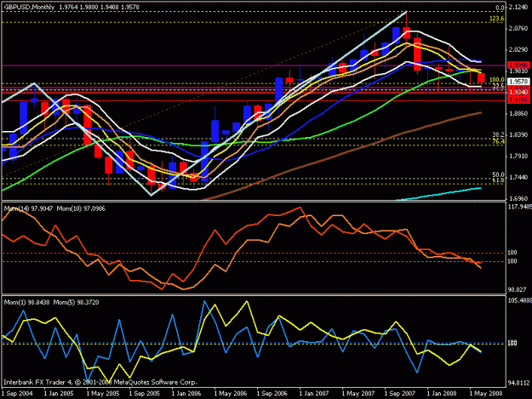Screen dimensions: 532x399
Task: Click the 1.8860 price axis label
Action: point(518,113)
